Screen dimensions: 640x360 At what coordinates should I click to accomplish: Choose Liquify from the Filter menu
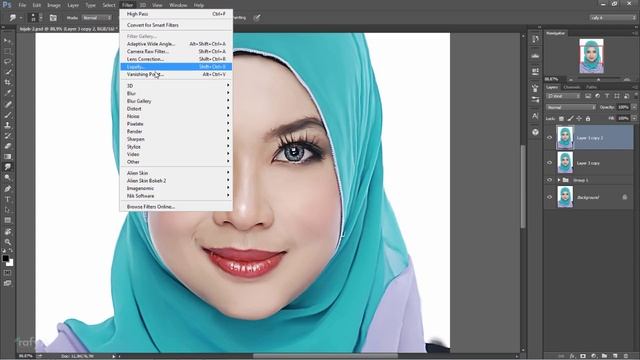click(176, 67)
